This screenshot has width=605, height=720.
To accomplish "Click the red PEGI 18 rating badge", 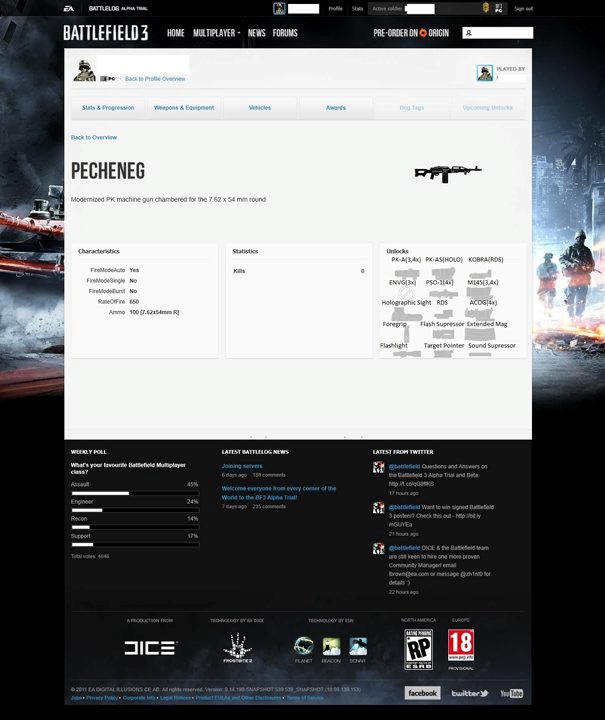I will [461, 645].
